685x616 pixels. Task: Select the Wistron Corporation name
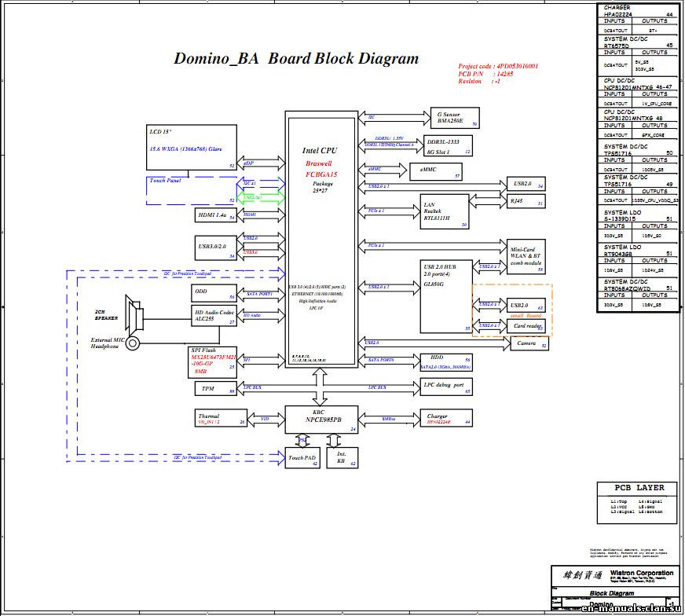(x=642, y=573)
